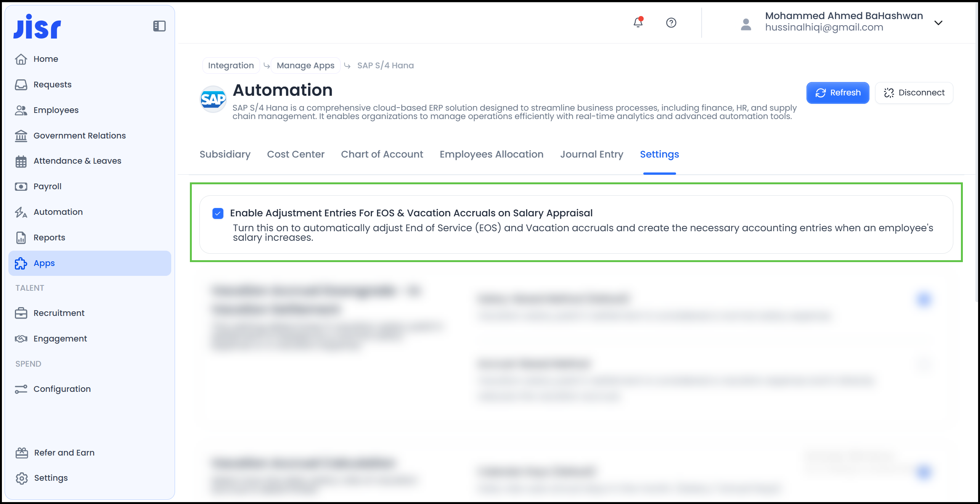Open the Chart of Account tab
Screen dimensions: 980x504
382,154
